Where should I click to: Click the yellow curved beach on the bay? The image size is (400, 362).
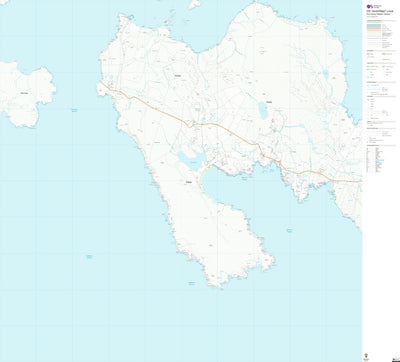pyautogui.click(x=204, y=174)
